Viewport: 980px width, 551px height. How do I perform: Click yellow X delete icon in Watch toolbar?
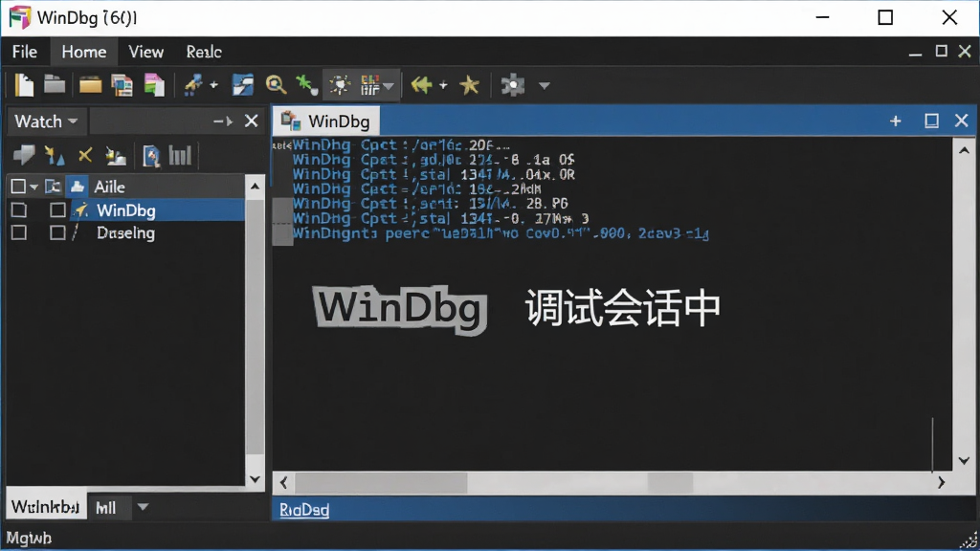[85, 155]
